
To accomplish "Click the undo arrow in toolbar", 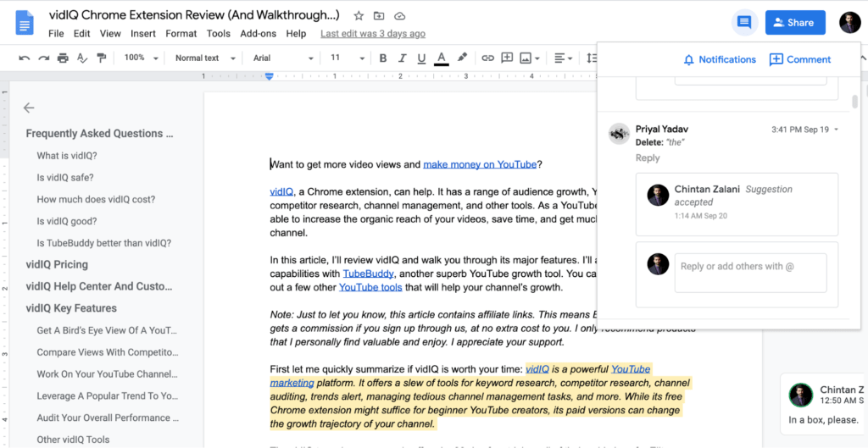I will coord(24,58).
